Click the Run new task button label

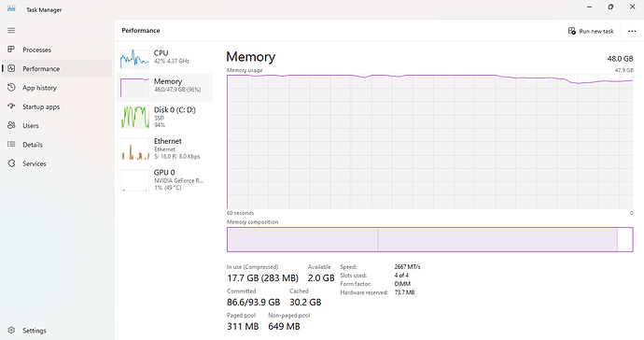pos(596,31)
